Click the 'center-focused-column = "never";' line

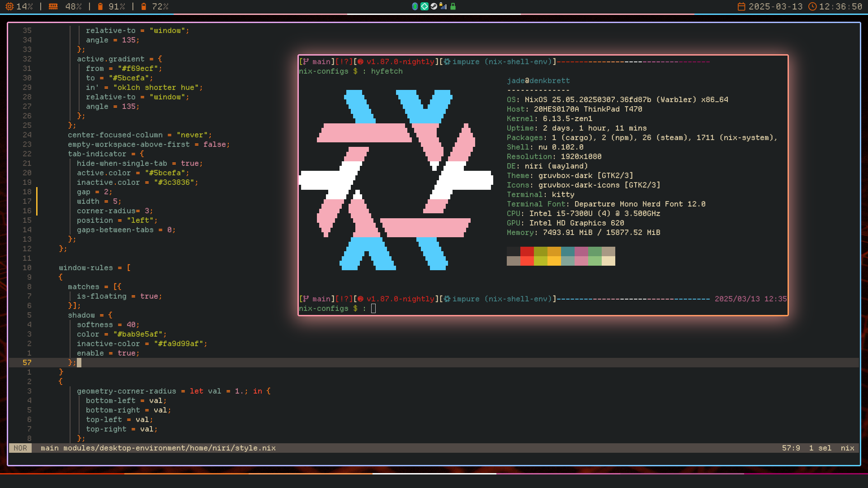click(140, 135)
